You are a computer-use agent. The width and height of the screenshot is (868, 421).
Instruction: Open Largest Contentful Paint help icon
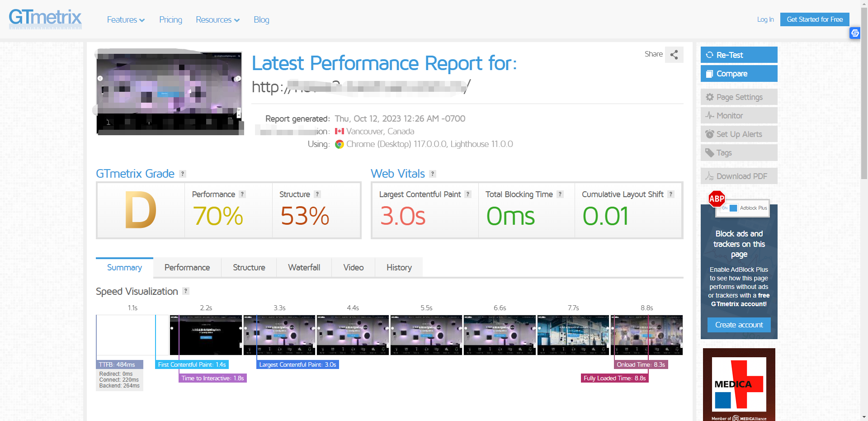tap(468, 194)
